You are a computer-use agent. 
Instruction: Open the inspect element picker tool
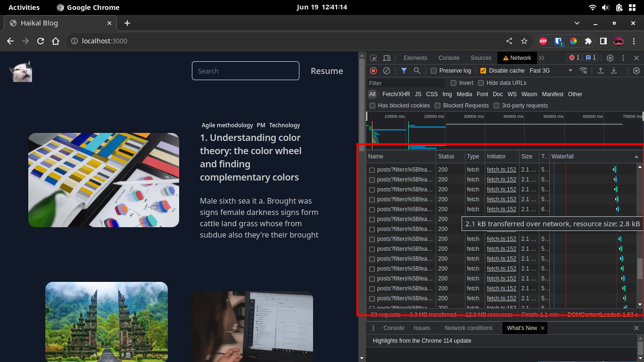pos(373,58)
